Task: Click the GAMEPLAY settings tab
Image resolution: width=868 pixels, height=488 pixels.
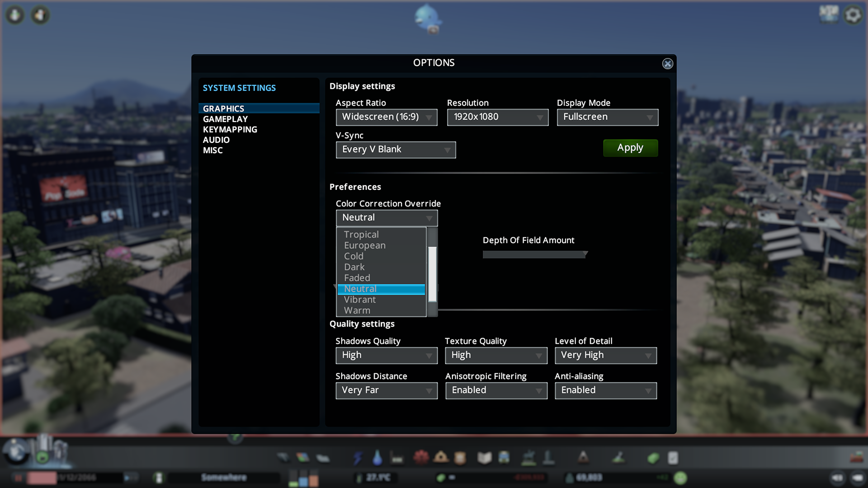Action: tap(225, 118)
